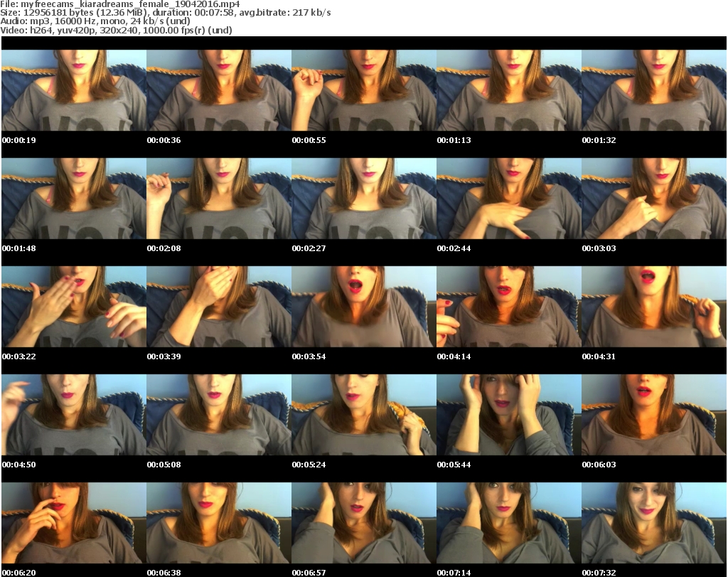Click the timestamp text 00:00:36
This screenshot has height=577, width=728.
(164, 140)
